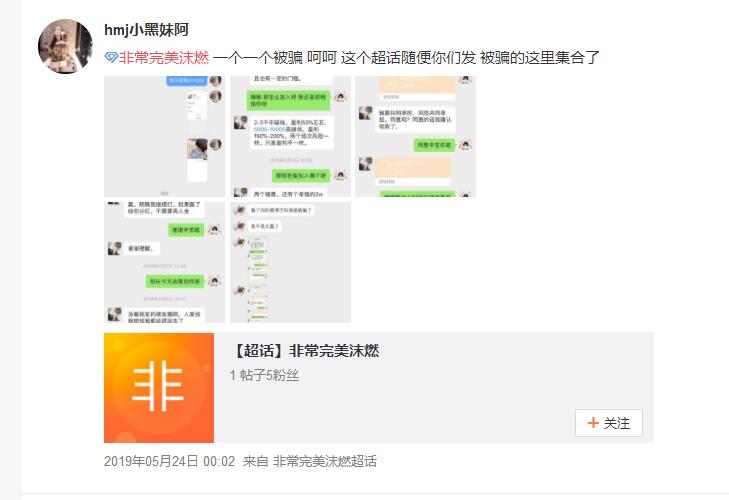The image size is (729, 500).
Task: View the first chat screenshot thumbnail
Action: [x=164, y=136]
